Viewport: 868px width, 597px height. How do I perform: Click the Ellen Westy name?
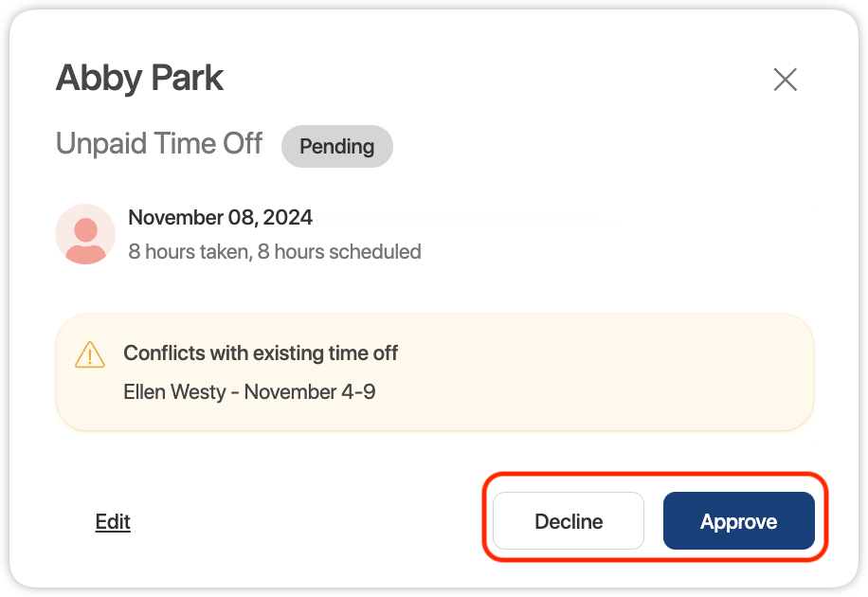coord(173,391)
